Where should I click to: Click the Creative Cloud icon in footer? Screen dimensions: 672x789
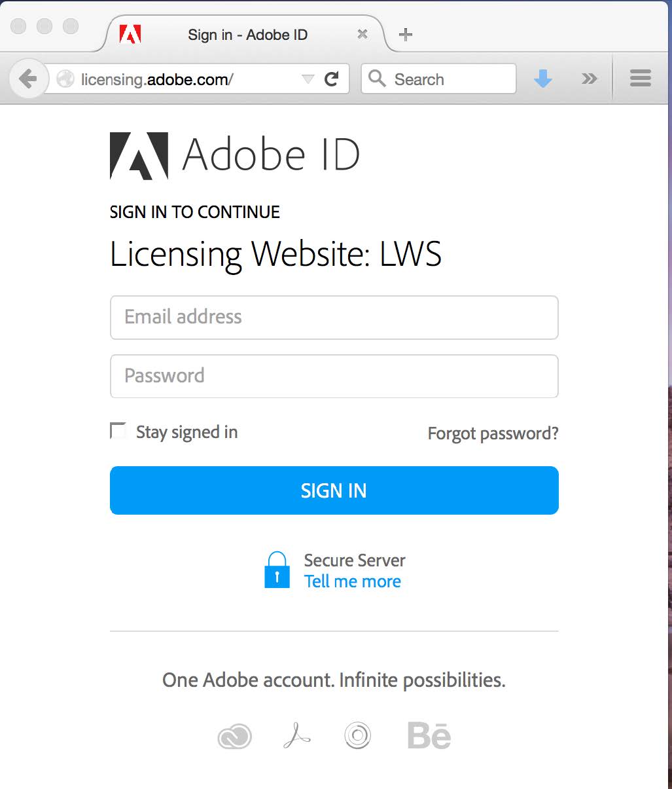coord(234,736)
